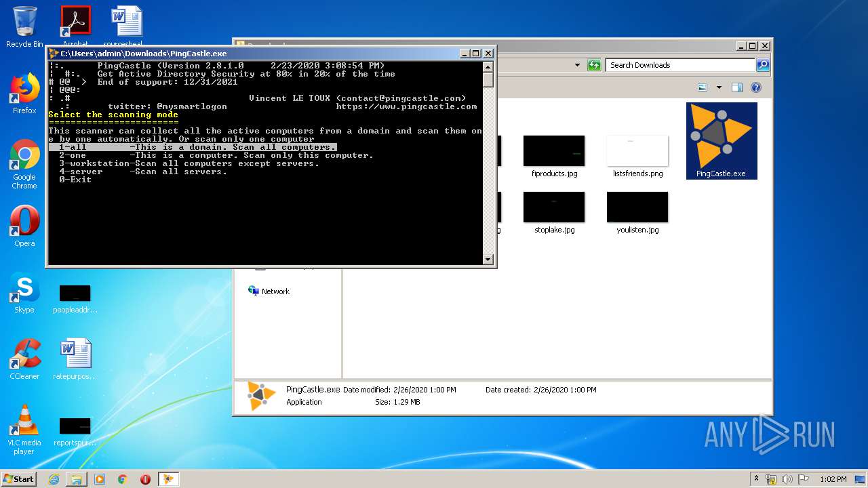Image resolution: width=868 pixels, height=488 pixels.
Task: Select the PingCastle.exe file in Explorer
Action: pyautogui.click(x=721, y=141)
